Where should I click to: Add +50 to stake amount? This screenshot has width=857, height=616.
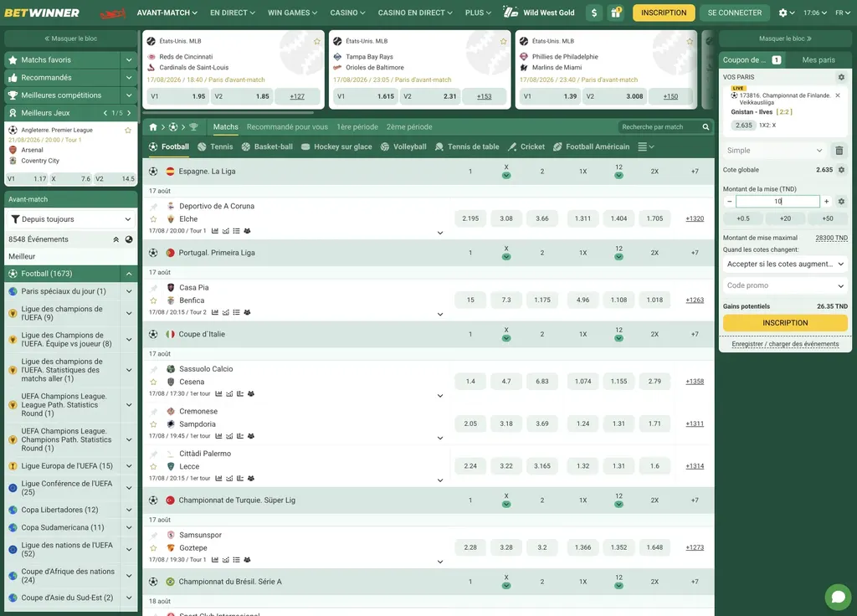pyautogui.click(x=828, y=218)
